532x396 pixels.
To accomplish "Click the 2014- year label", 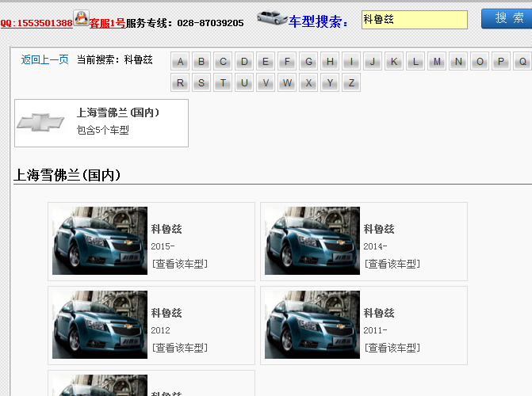I will pyautogui.click(x=375, y=246).
